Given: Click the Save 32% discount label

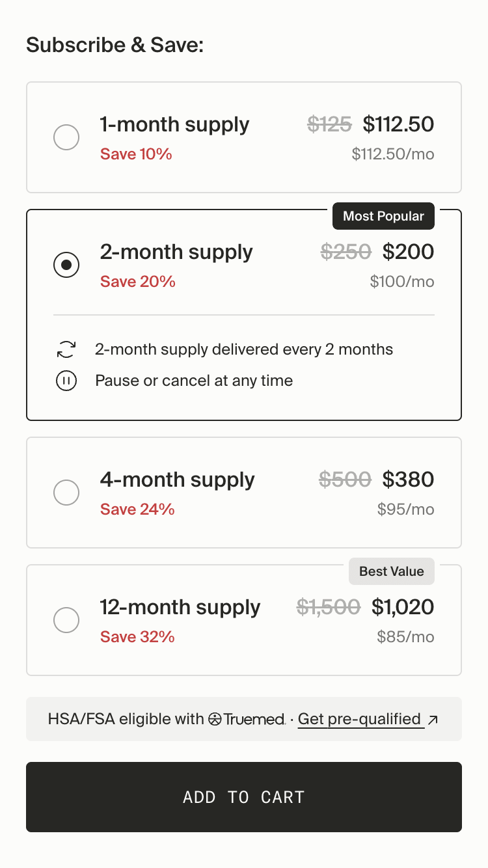Looking at the screenshot, I should point(137,636).
